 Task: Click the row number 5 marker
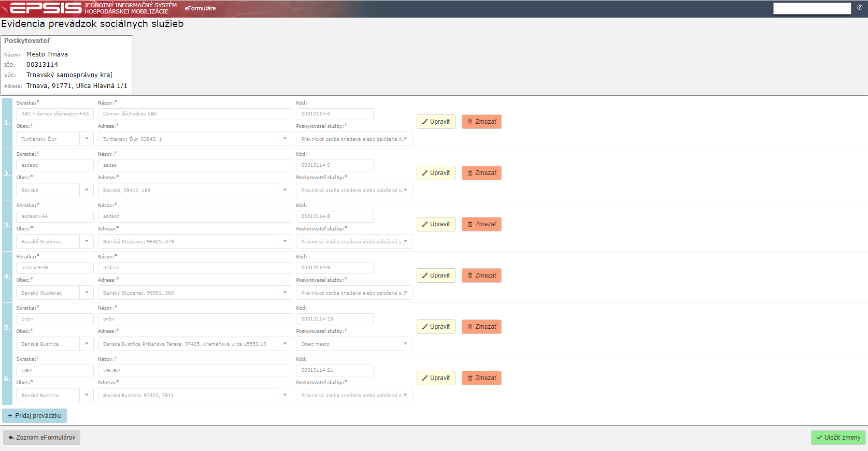pyautogui.click(x=7, y=328)
